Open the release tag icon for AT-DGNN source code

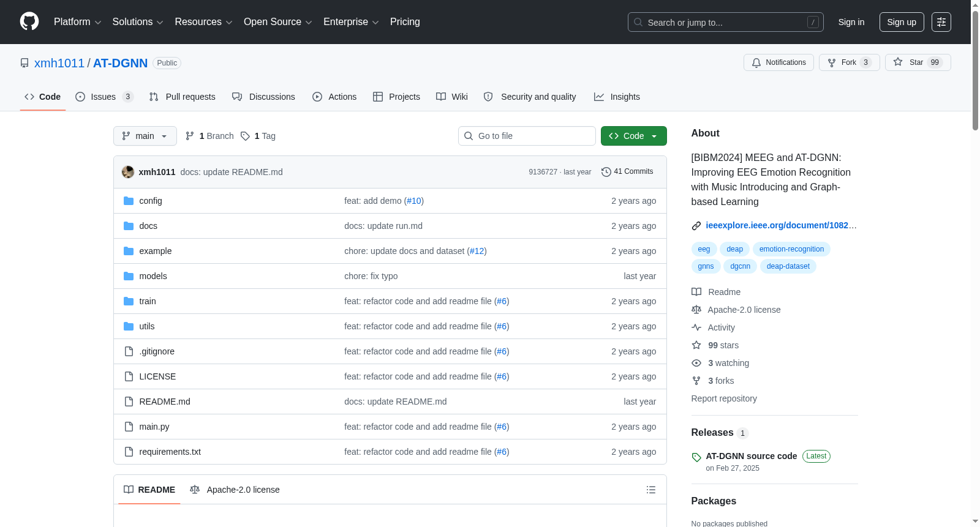[x=696, y=457]
